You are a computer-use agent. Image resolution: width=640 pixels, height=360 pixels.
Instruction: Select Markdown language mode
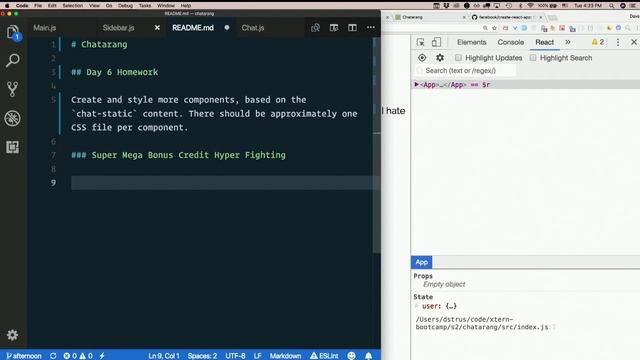(x=285, y=356)
